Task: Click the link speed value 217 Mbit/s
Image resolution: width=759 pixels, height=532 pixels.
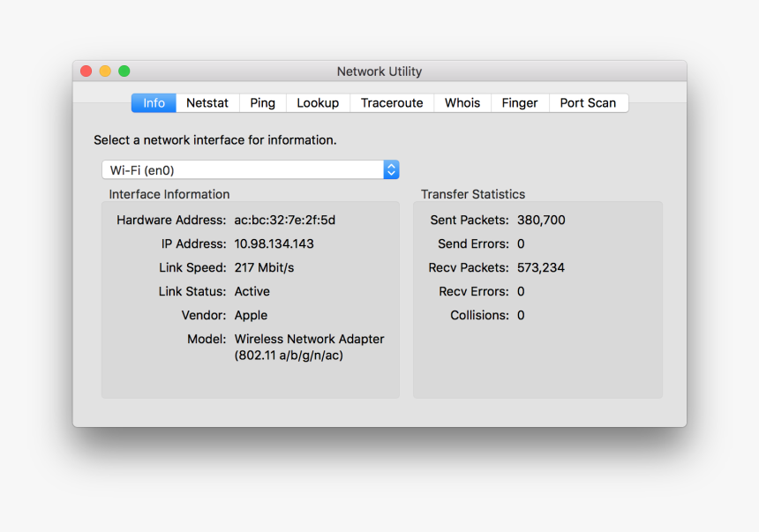Action: tap(264, 267)
